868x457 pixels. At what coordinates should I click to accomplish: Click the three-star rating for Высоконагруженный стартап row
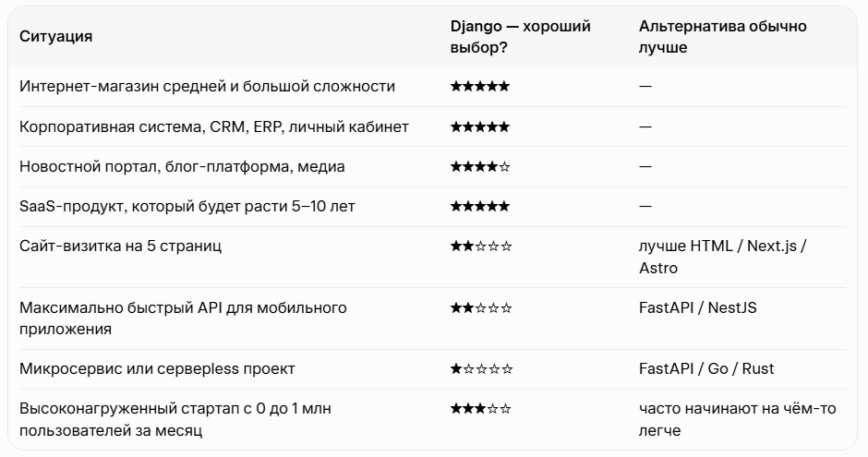480,409
